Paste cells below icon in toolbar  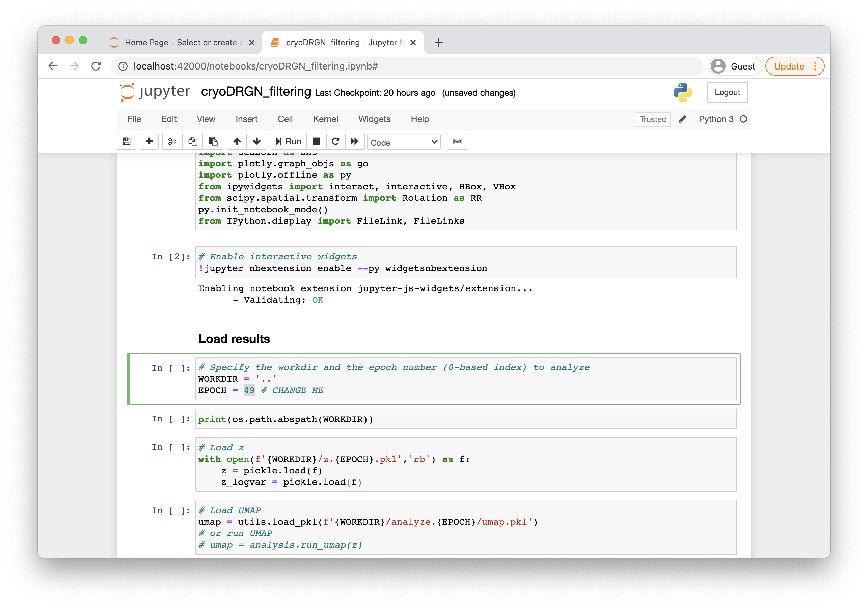213,142
